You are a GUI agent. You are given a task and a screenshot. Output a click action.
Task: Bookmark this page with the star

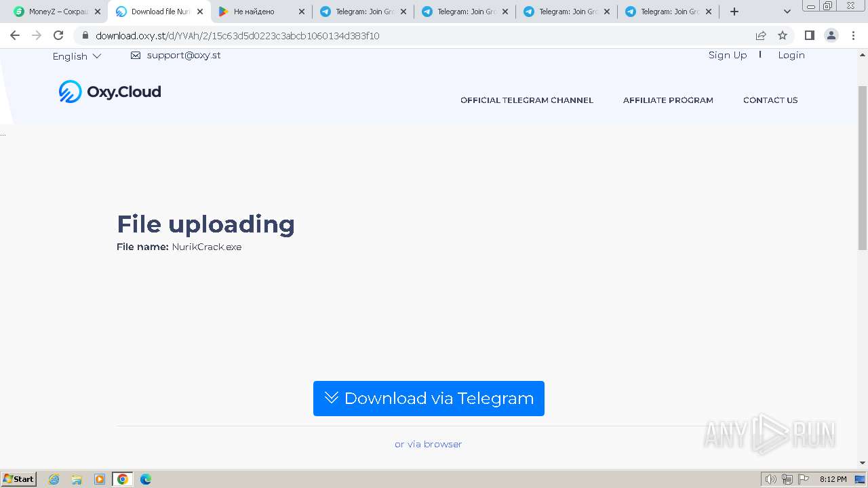click(x=783, y=35)
